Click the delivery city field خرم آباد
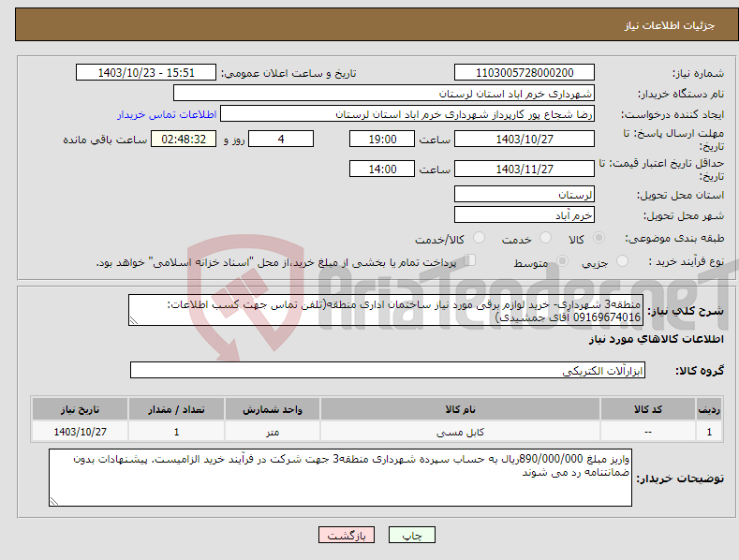Screen dimensions: 739x560 [x=525, y=215]
